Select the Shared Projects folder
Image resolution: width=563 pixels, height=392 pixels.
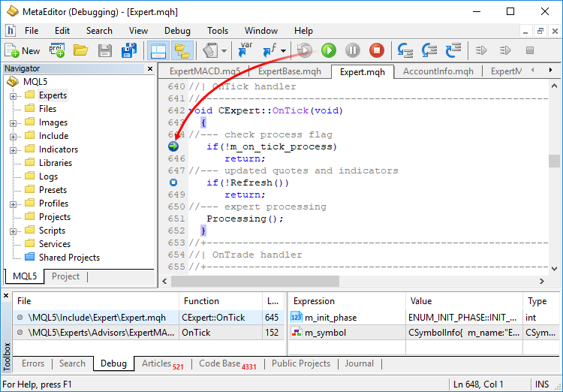69,258
